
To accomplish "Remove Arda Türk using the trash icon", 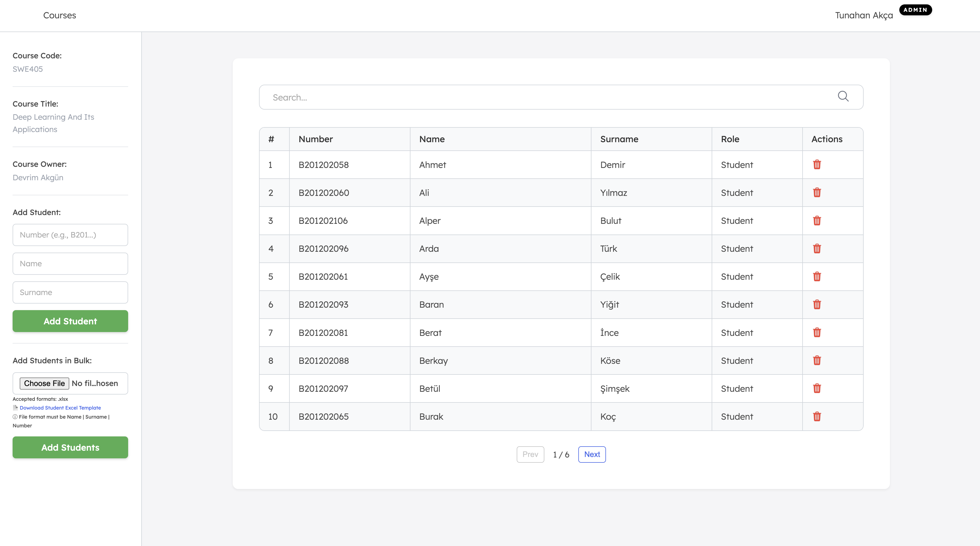I will pyautogui.click(x=817, y=248).
